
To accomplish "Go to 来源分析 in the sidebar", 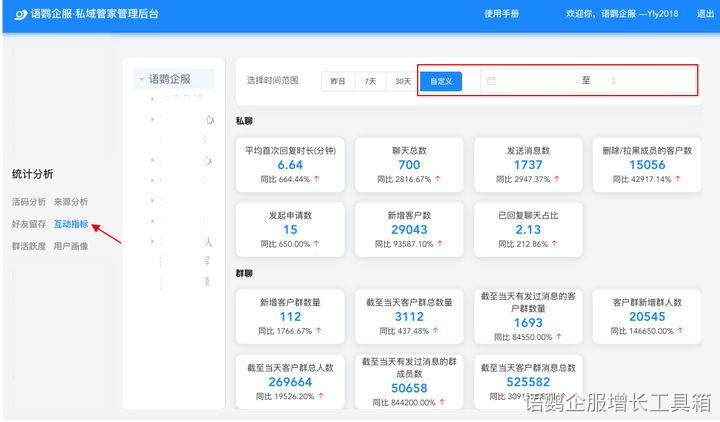I will 71,202.
